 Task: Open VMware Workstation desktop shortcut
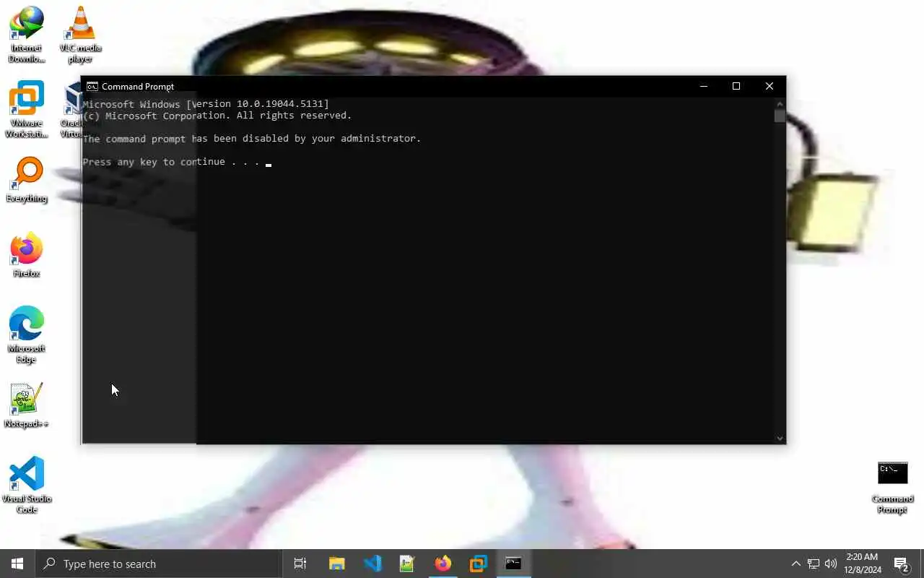click(27, 109)
